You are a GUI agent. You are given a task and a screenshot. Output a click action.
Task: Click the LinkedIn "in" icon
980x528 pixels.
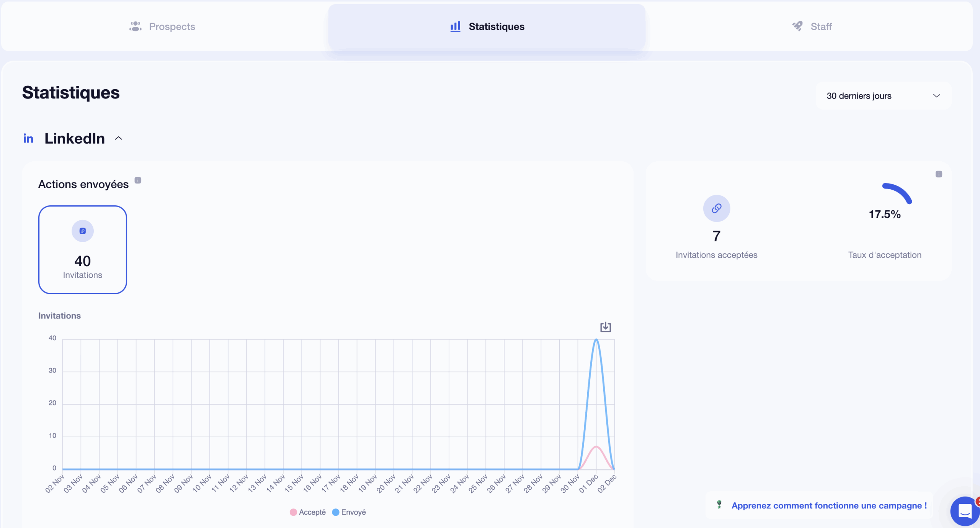pyautogui.click(x=28, y=138)
